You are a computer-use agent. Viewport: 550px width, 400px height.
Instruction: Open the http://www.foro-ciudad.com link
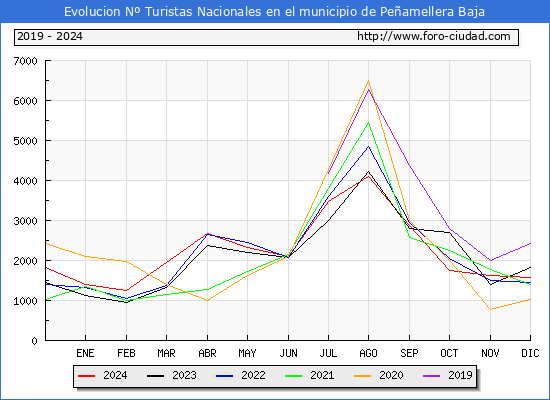point(434,36)
